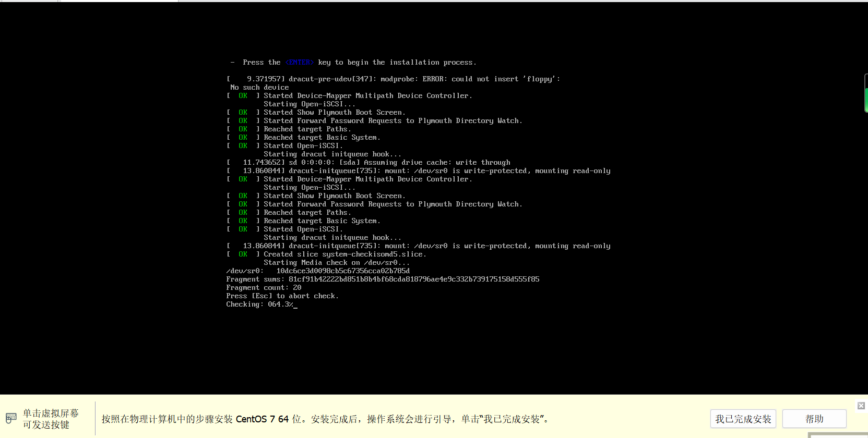Click the '[sda] Assuming drive cache: write through' line

(368, 162)
